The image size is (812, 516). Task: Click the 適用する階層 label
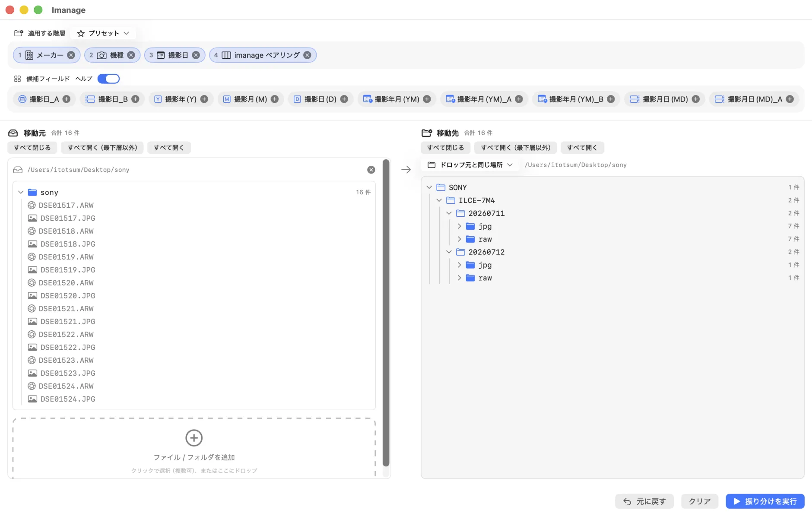pos(47,33)
